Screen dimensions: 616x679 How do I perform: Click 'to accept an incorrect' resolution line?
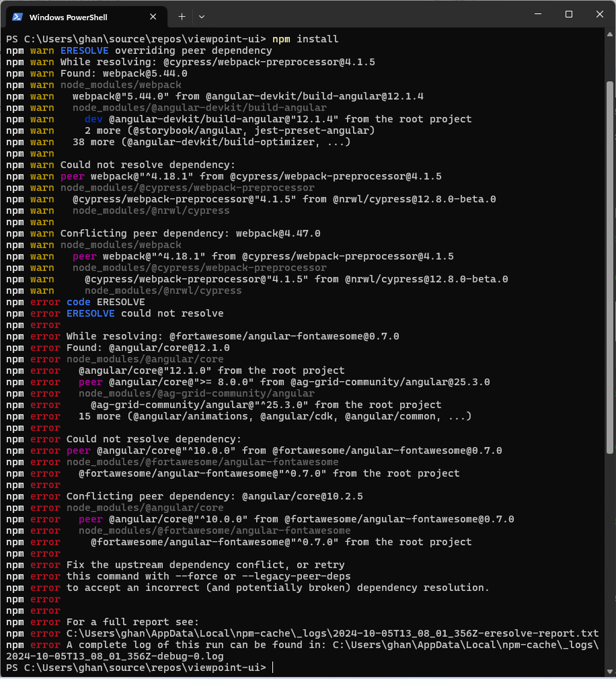pos(278,588)
